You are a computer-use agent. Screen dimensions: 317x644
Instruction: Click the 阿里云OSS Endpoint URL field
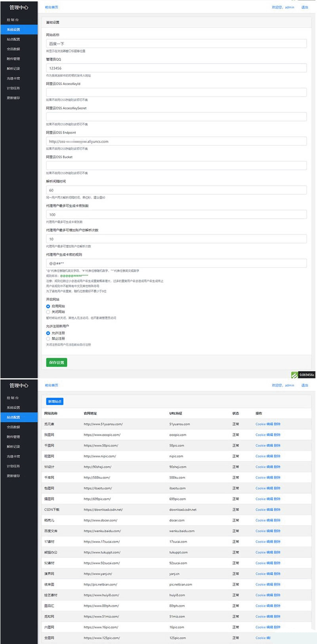tap(176, 141)
